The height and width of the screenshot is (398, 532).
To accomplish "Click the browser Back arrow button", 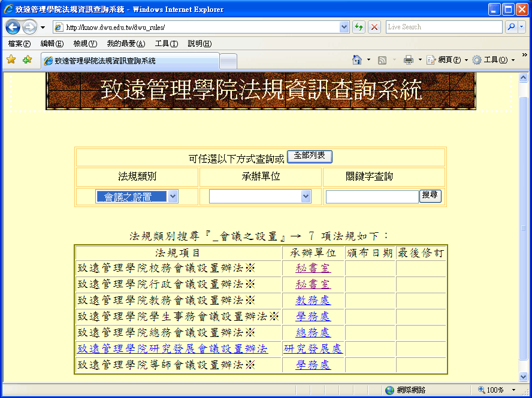I will [13, 27].
